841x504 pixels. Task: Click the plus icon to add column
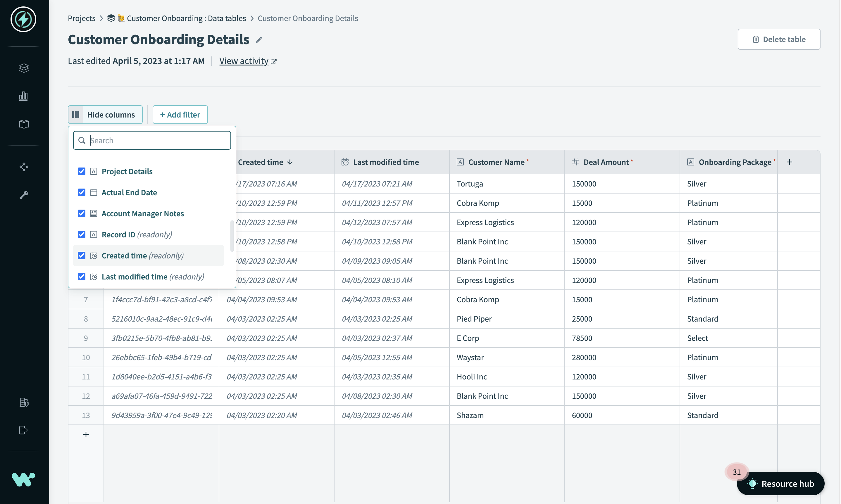(x=789, y=162)
